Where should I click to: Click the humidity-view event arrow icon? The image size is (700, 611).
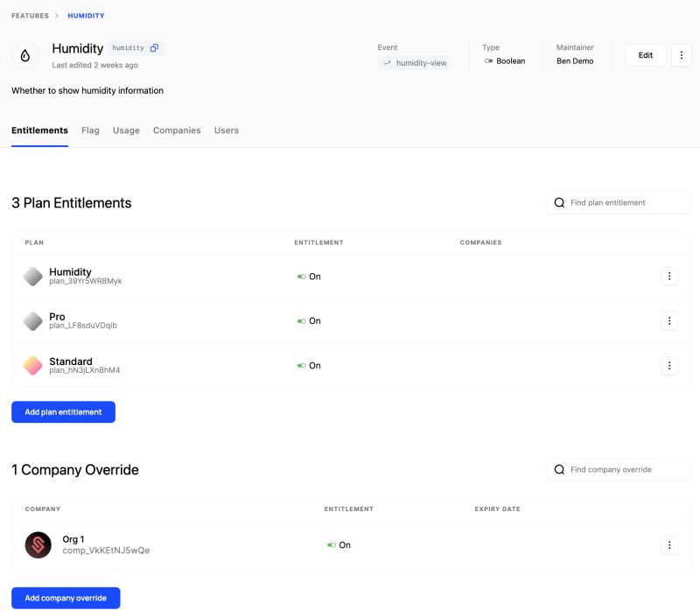[x=386, y=62]
